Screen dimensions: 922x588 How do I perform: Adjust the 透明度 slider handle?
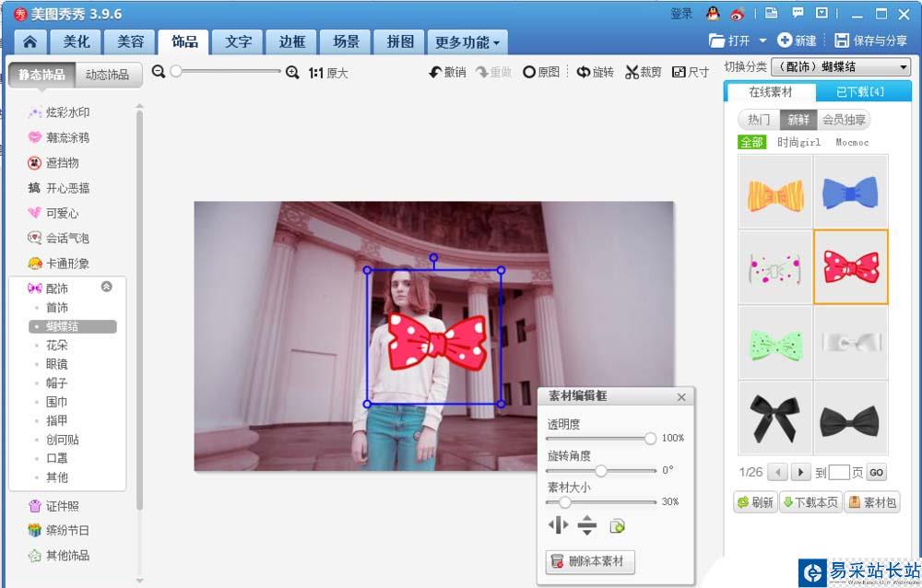click(650, 439)
